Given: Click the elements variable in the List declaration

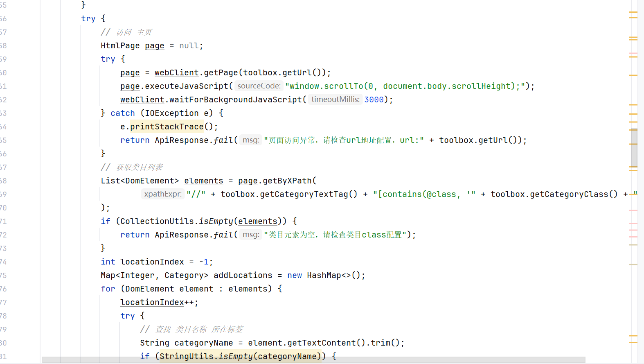Looking at the screenshot, I should tap(204, 181).
